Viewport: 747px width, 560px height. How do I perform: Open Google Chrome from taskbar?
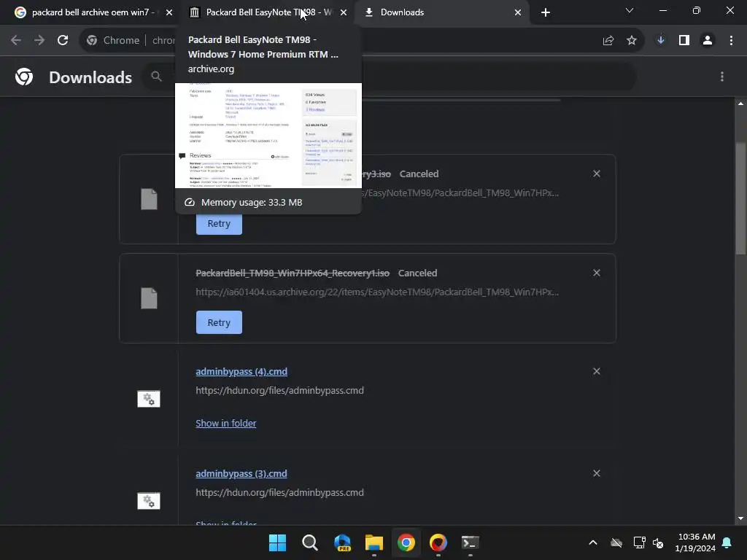pos(406,542)
